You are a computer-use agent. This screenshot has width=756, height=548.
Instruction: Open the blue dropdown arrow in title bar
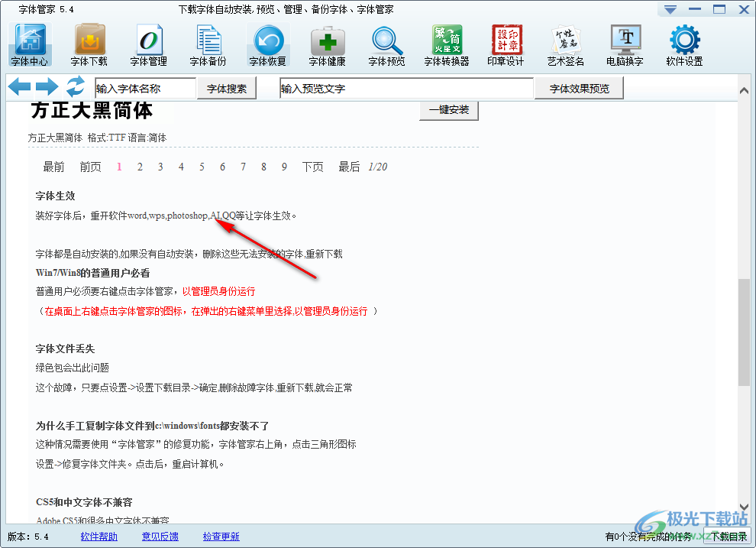[671, 9]
